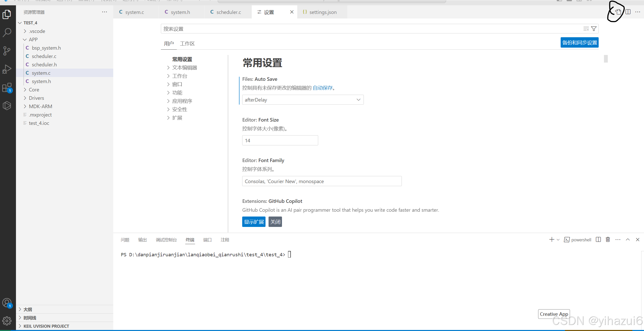This screenshot has width=644, height=331.
Task: Open the Extensions view
Action: tap(7, 87)
